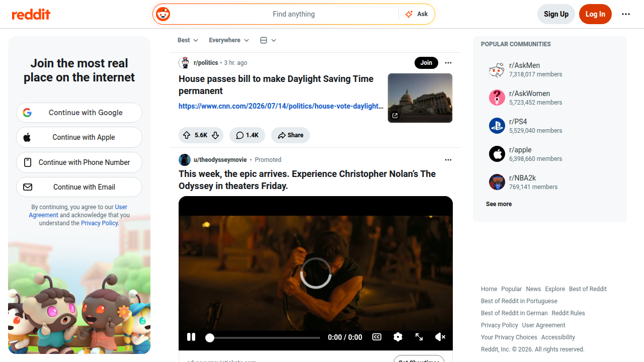Open Best of Reddit in German
Image resolution: width=644 pixels, height=362 pixels.
[514, 313]
